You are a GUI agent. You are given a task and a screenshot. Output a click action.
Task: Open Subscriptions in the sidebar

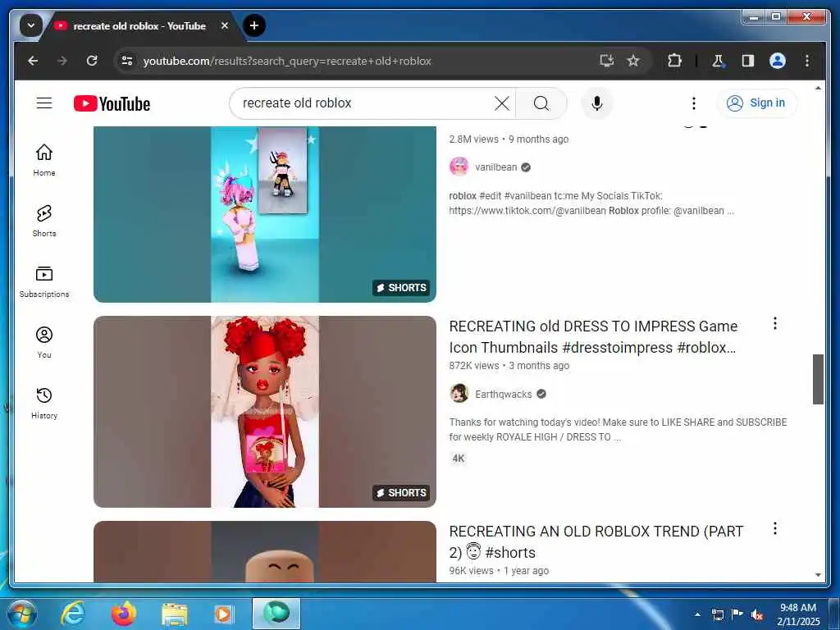44,281
